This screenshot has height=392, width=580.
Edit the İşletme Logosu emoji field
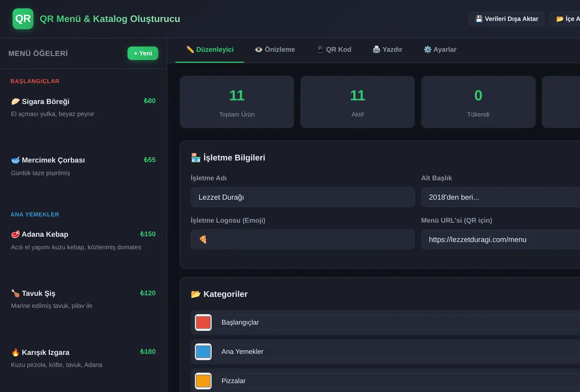pos(303,240)
